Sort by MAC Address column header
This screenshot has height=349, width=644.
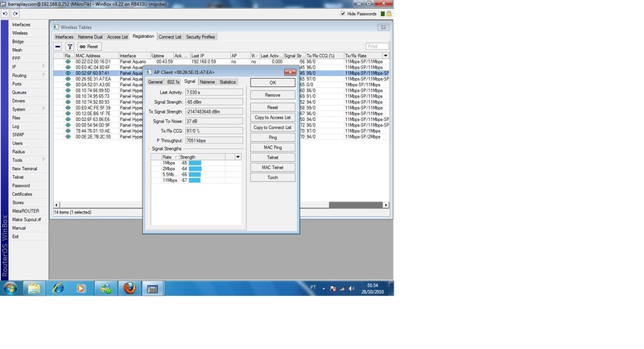96,56
